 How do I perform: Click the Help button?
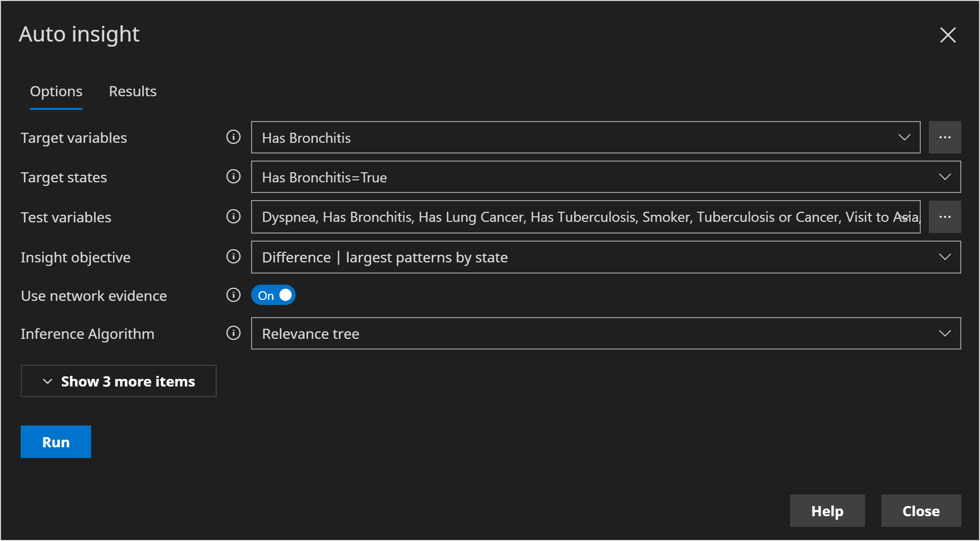[827, 511]
